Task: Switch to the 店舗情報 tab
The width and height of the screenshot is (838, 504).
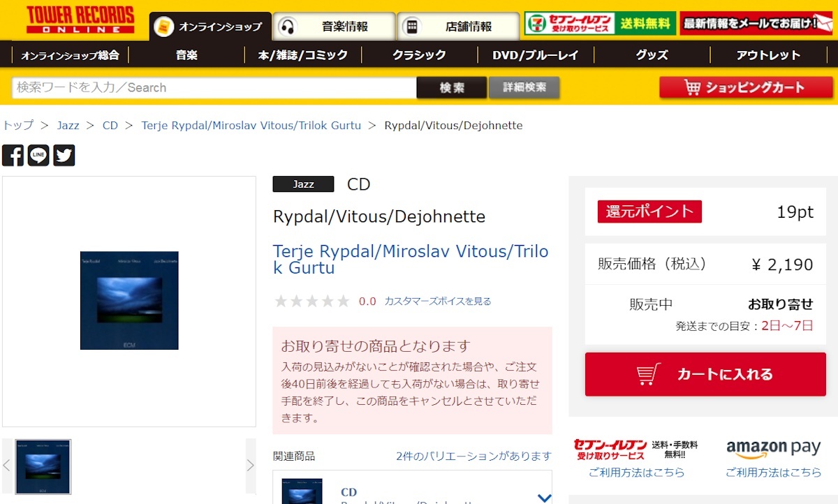Action: pyautogui.click(x=458, y=27)
